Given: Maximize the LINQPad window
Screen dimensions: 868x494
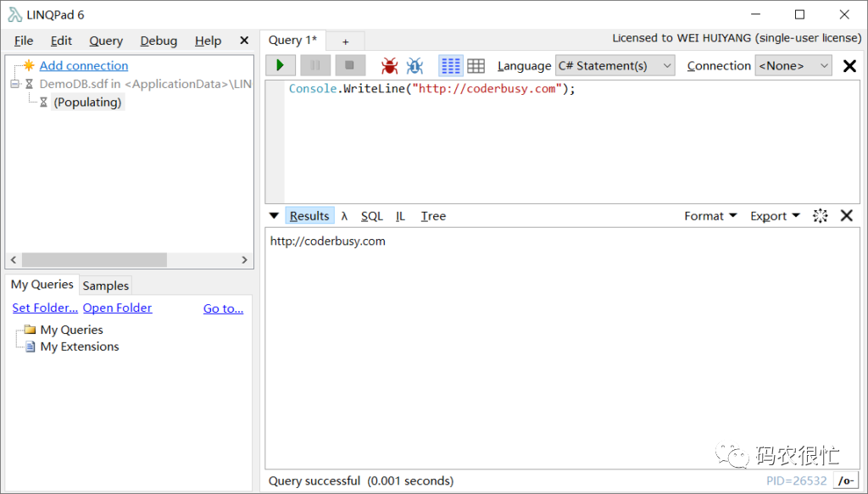Looking at the screenshot, I should (799, 14).
